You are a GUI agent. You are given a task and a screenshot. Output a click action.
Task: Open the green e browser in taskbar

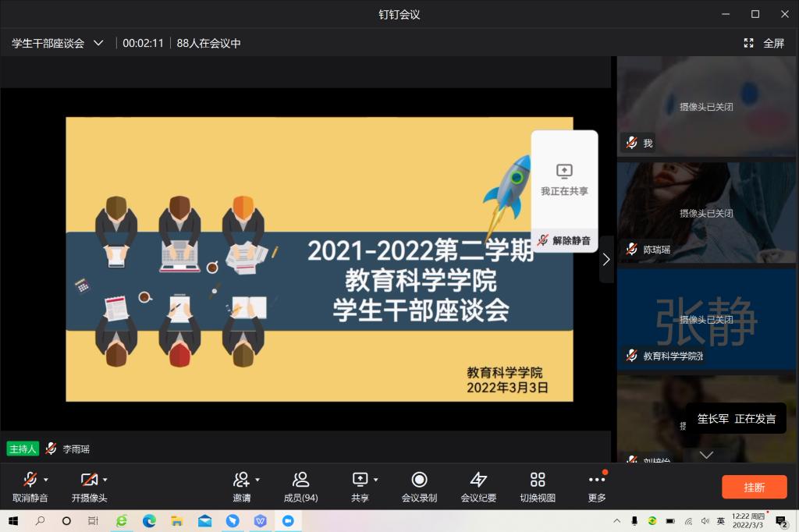(x=121, y=521)
